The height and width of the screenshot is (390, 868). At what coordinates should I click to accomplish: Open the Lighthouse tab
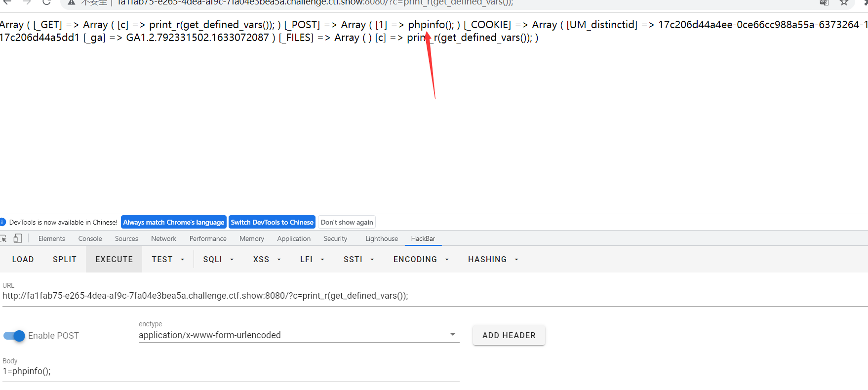click(x=382, y=238)
